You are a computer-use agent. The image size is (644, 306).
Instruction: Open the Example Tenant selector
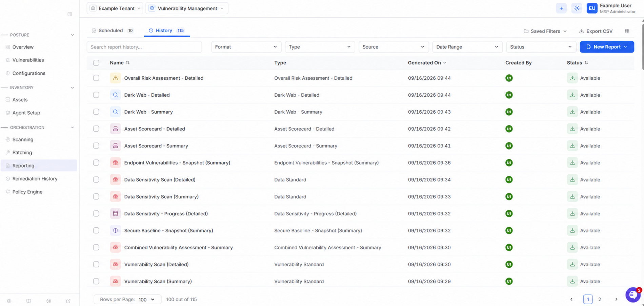coord(115,8)
